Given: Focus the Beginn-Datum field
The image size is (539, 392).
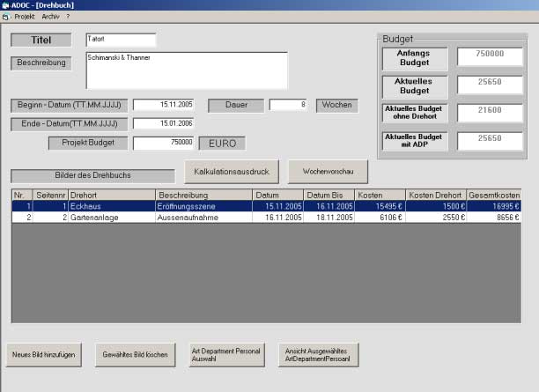Looking at the screenshot, I should (163, 105).
